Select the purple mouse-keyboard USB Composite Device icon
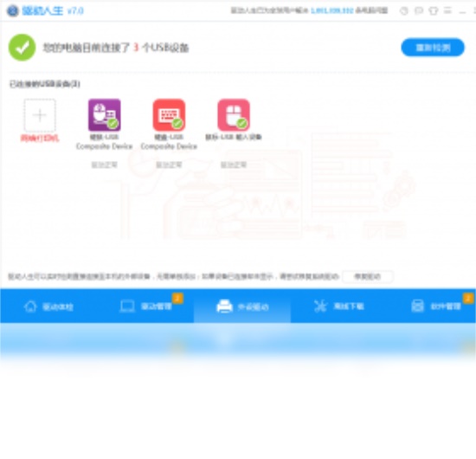 pos(105,115)
